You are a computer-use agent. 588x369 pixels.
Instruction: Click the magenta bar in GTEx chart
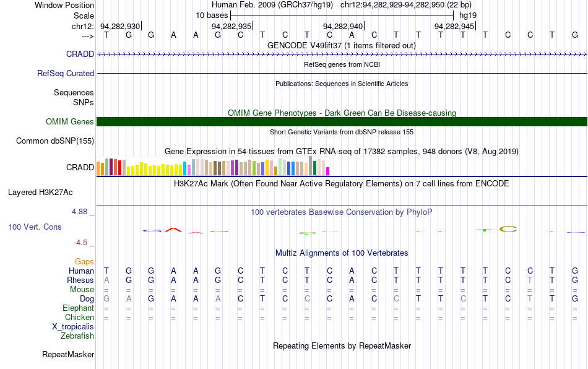coord(327,171)
